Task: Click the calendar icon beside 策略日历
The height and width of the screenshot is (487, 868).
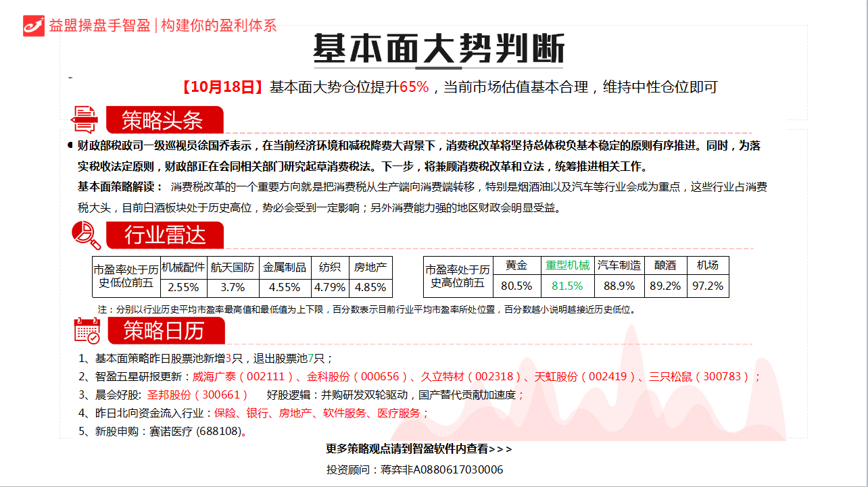Action: [87, 331]
